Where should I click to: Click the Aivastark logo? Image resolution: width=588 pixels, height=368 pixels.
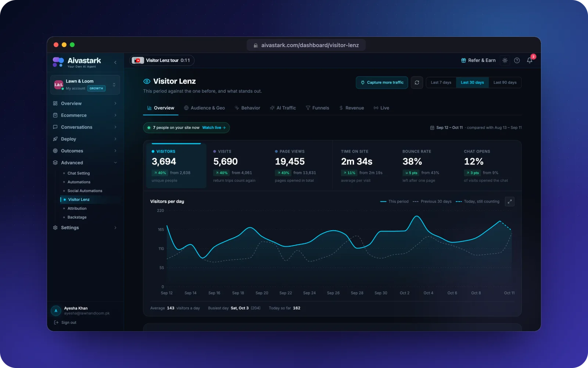(x=77, y=62)
